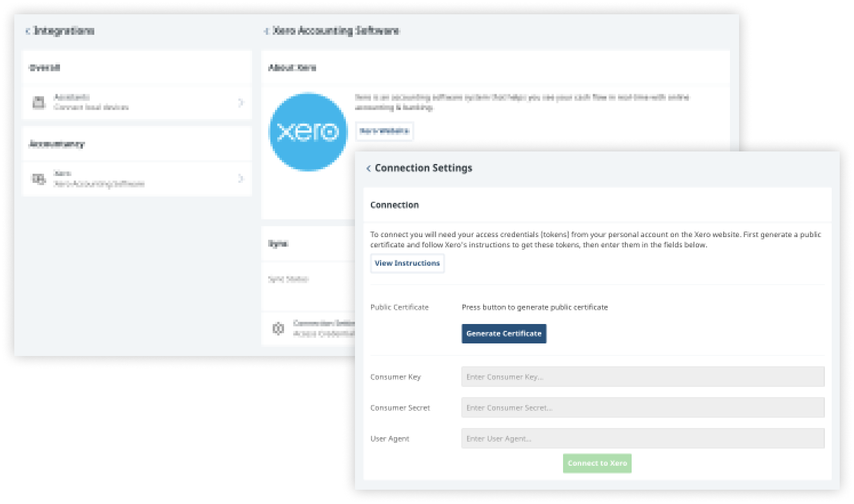The width and height of the screenshot is (854, 504).
Task: Click the Connection Settings heading text
Action: click(424, 168)
